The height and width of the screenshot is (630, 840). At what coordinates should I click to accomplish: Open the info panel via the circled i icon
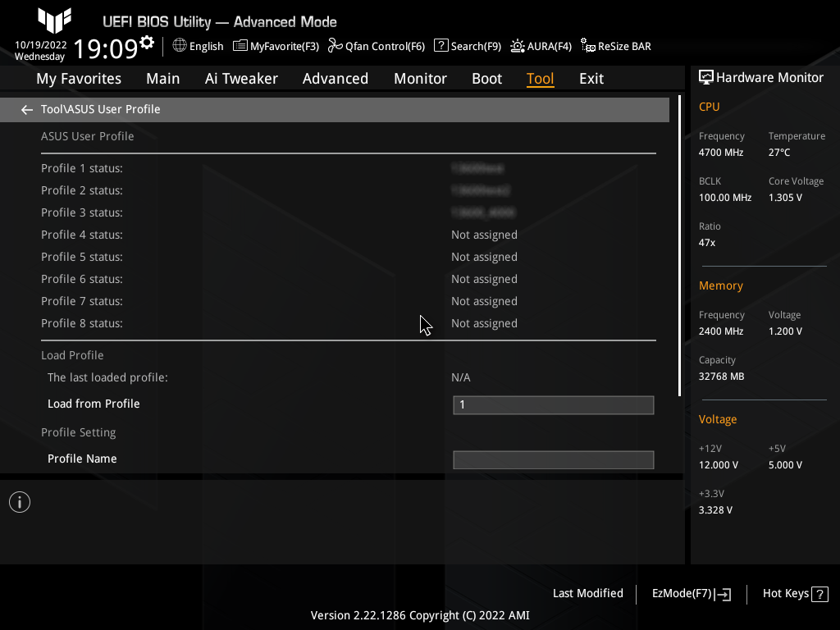(x=19, y=501)
